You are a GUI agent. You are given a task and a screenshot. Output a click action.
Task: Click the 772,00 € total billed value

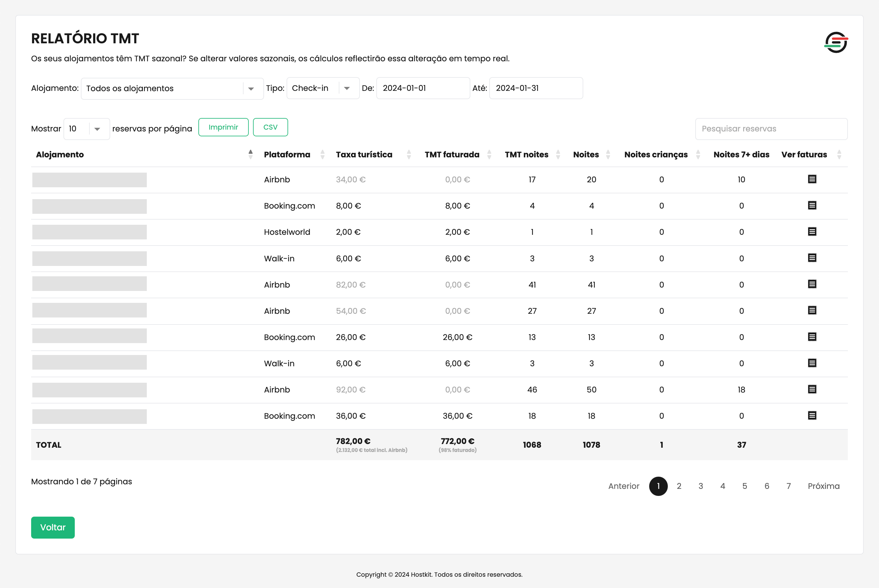click(458, 441)
